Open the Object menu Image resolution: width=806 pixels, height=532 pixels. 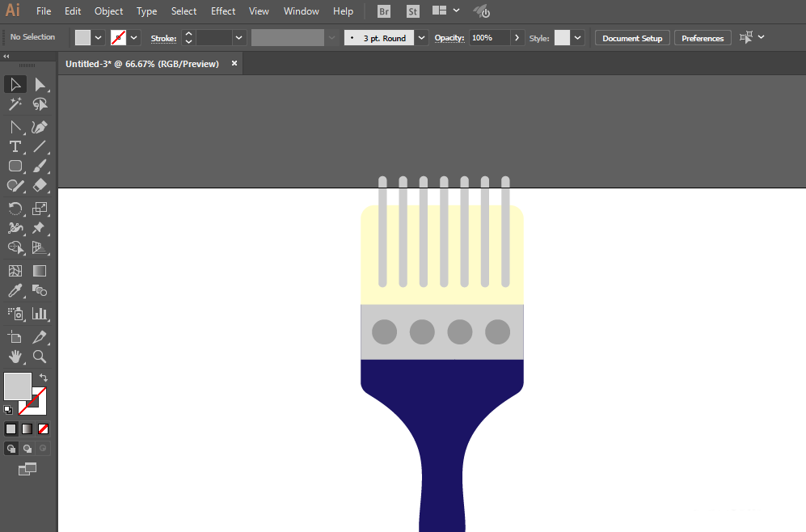pyautogui.click(x=108, y=11)
